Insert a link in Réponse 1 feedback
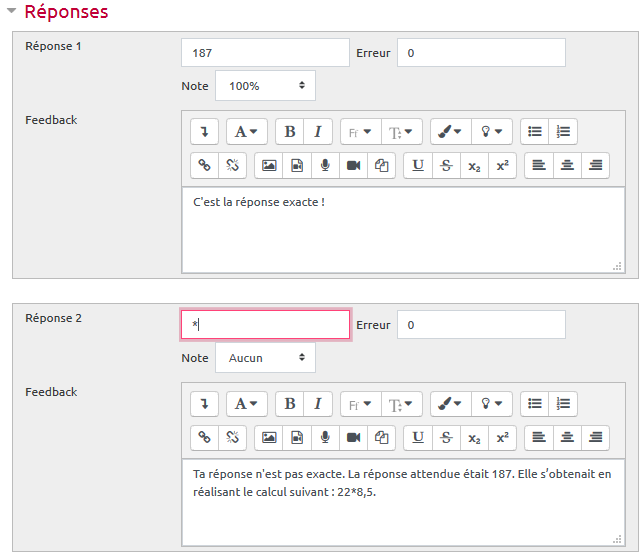The image size is (643, 558). (x=204, y=165)
